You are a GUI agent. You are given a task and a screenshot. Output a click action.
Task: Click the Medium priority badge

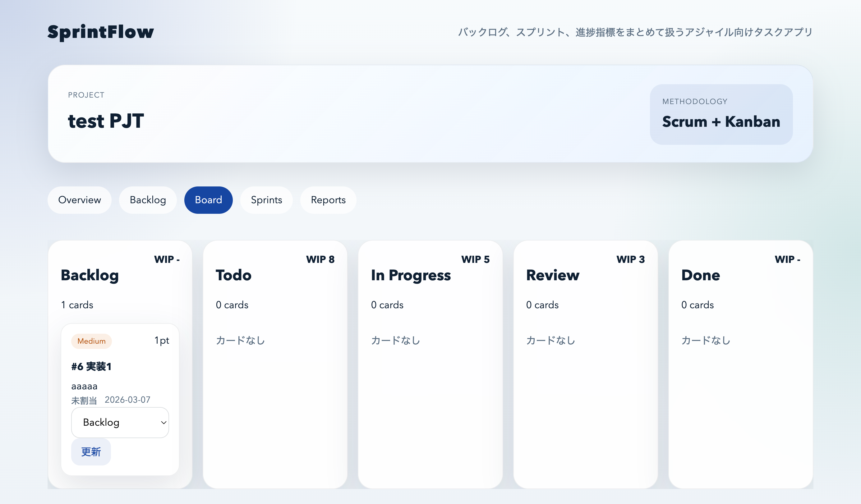pos(91,341)
